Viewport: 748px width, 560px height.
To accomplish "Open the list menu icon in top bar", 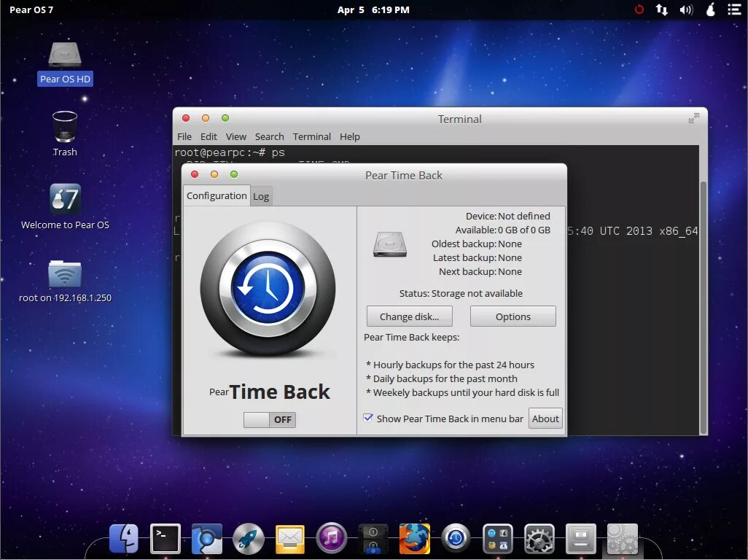I will pyautogui.click(x=734, y=9).
